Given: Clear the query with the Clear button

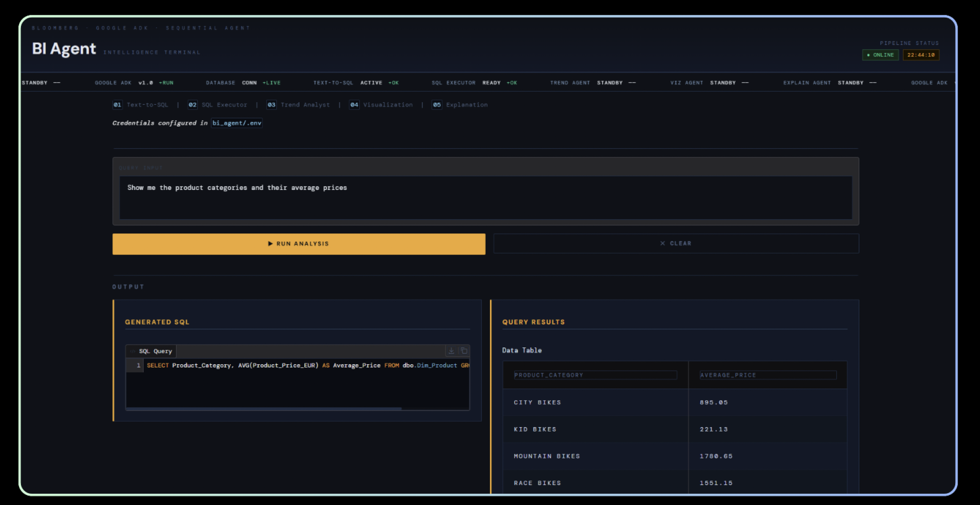Looking at the screenshot, I should point(676,243).
